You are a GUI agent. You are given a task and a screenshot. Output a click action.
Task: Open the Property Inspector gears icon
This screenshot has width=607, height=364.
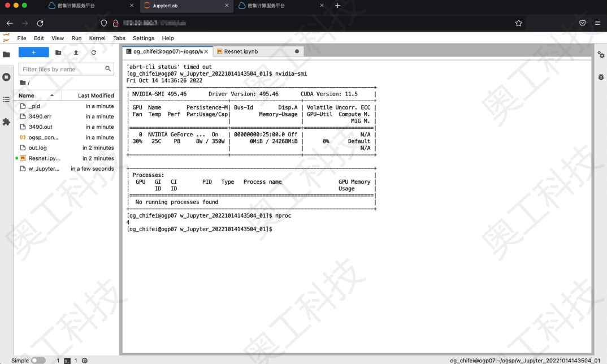pyautogui.click(x=601, y=55)
